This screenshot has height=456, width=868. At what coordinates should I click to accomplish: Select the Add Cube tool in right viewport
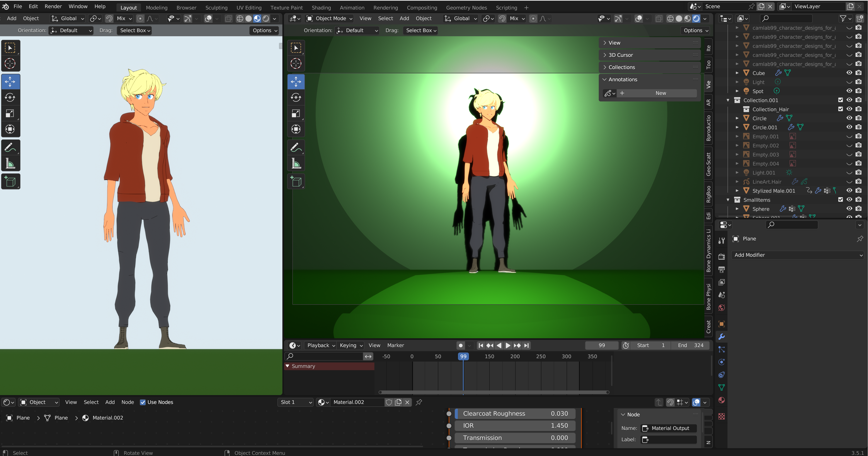(x=296, y=181)
